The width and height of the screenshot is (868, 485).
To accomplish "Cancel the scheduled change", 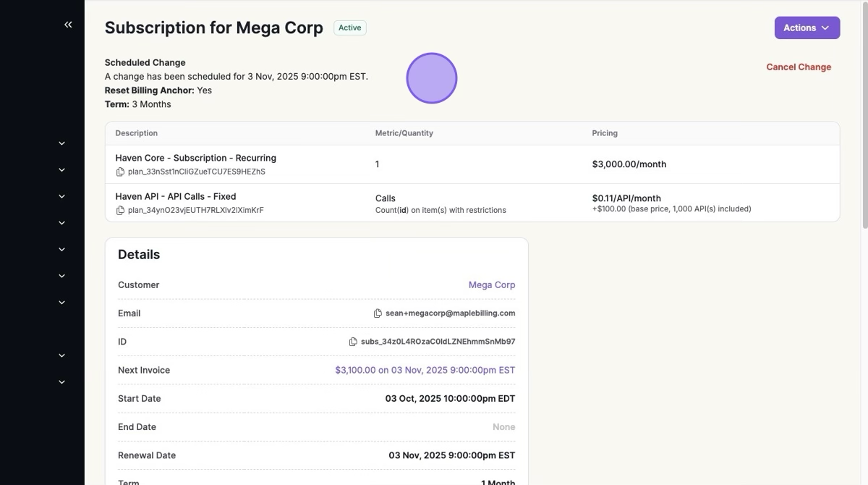I will 799,67.
